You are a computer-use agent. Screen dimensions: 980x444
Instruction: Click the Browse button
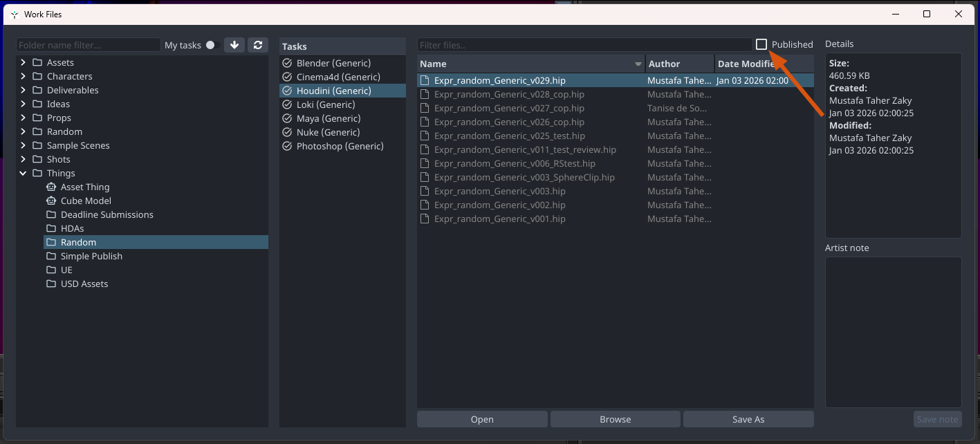(615, 419)
